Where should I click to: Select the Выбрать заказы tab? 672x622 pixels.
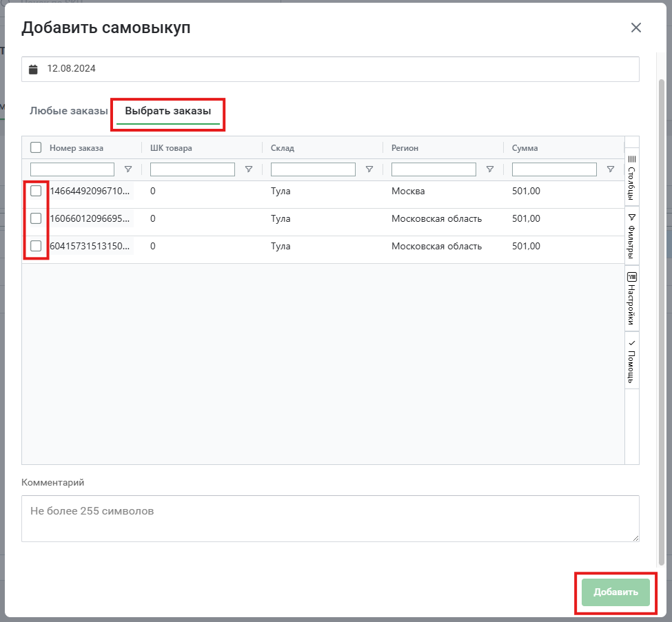click(x=168, y=111)
